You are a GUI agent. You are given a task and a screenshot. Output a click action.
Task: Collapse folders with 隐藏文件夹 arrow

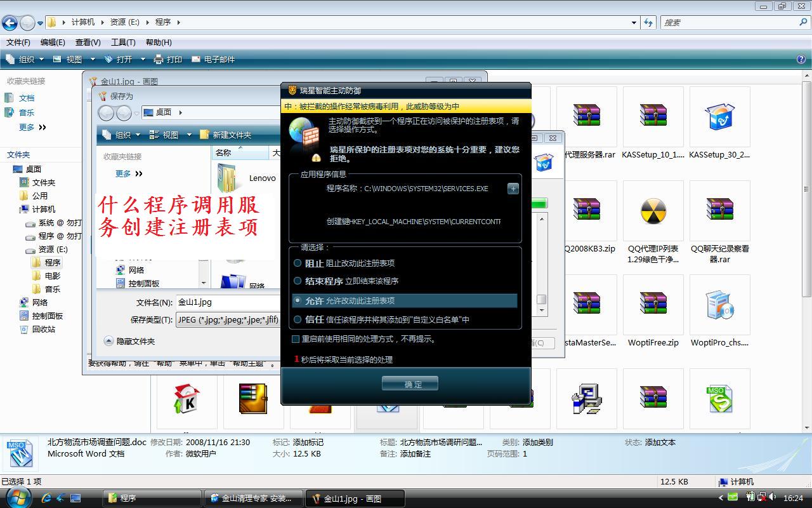pos(108,341)
